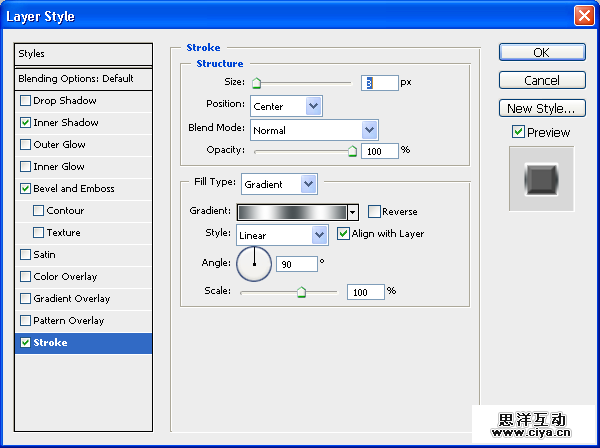Click the style preview thumbnail
Screen dimensions: 600x448
pos(541,179)
